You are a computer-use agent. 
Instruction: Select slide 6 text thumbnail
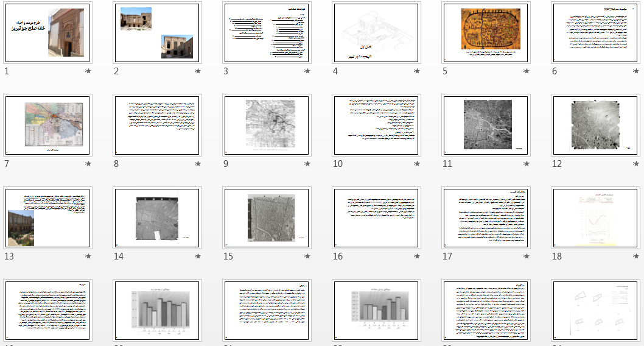[x=595, y=33]
